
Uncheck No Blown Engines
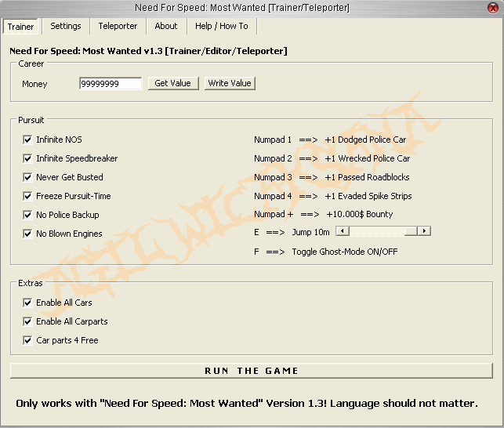[27, 234]
